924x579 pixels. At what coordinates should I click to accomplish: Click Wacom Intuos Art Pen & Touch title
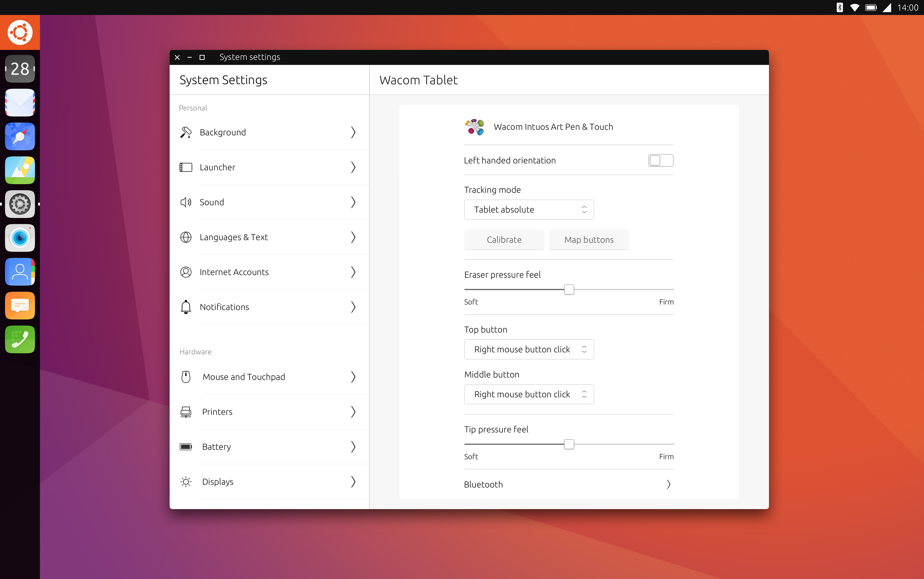tap(553, 127)
